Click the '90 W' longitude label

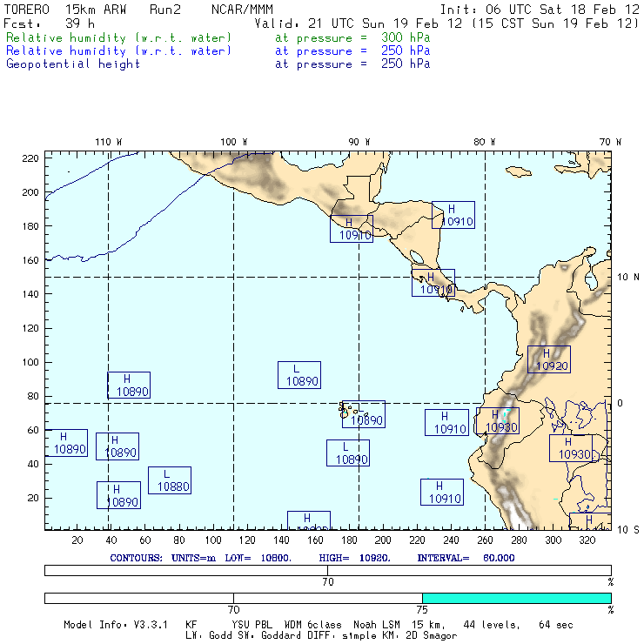pyautogui.click(x=359, y=142)
